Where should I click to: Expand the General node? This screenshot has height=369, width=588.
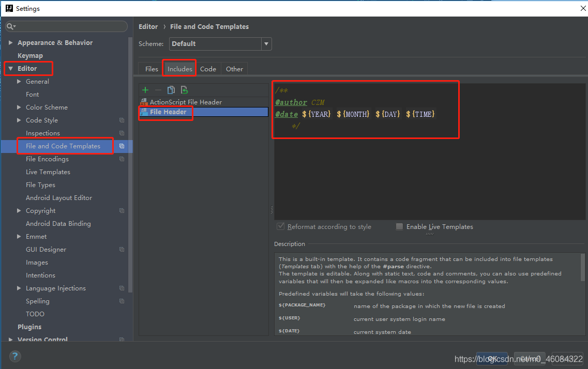(x=19, y=81)
